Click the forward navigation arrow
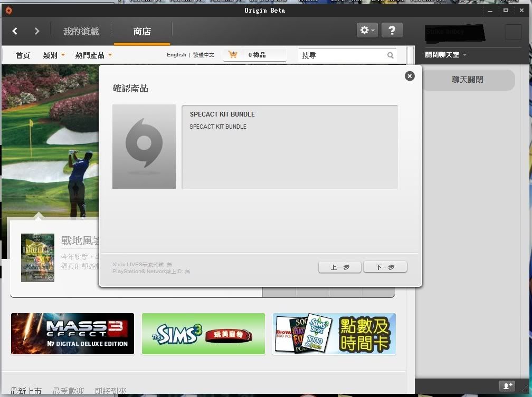 click(x=36, y=31)
